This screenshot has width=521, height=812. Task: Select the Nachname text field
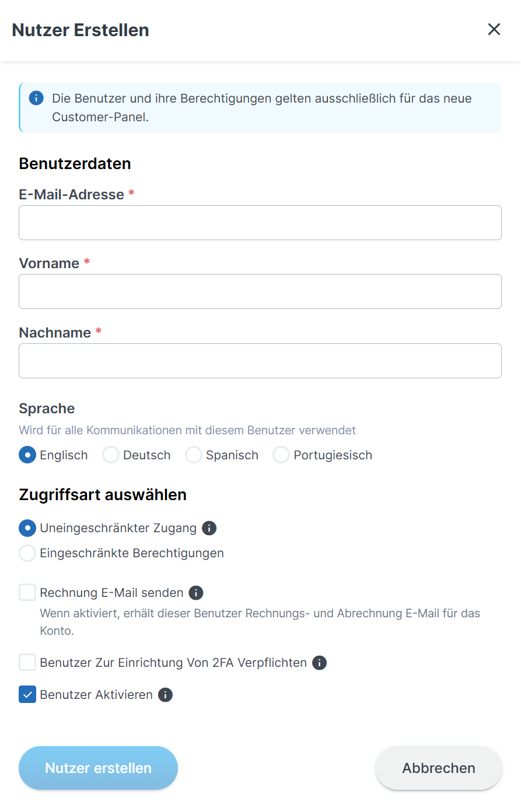pyautogui.click(x=260, y=361)
